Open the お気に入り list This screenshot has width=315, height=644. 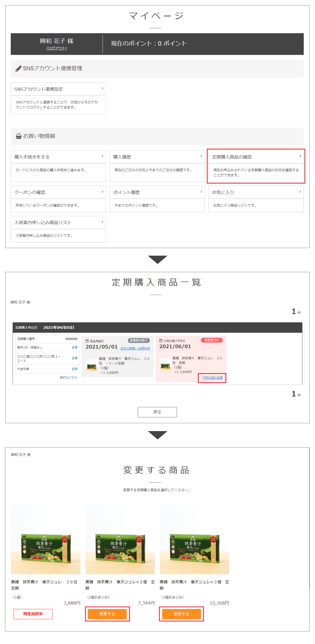pyautogui.click(x=256, y=192)
